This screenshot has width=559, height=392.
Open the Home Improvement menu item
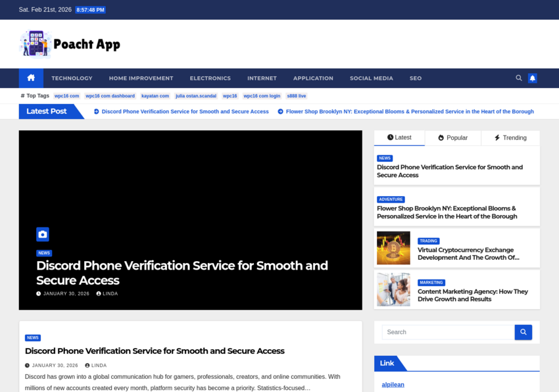[141, 78]
